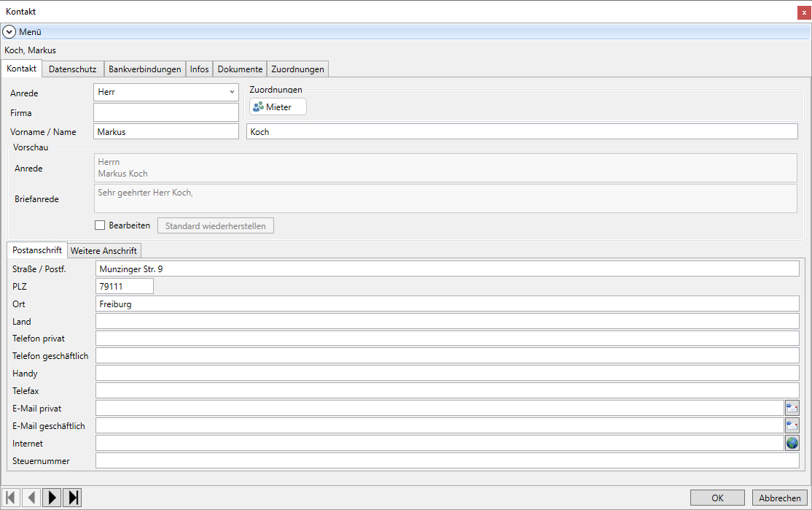The width and height of the screenshot is (812, 510).
Task: Click the send email icon beside E-Mail geschäftlich
Action: point(792,425)
